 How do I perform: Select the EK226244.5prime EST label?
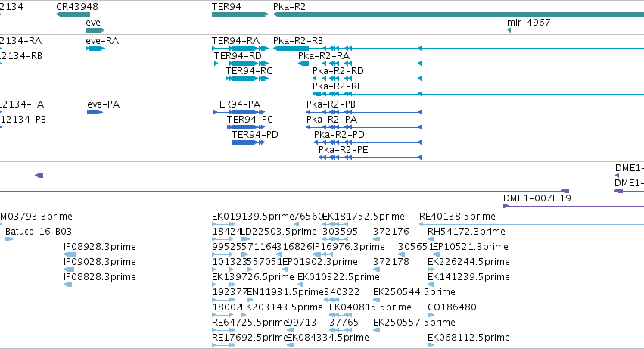coord(468,262)
